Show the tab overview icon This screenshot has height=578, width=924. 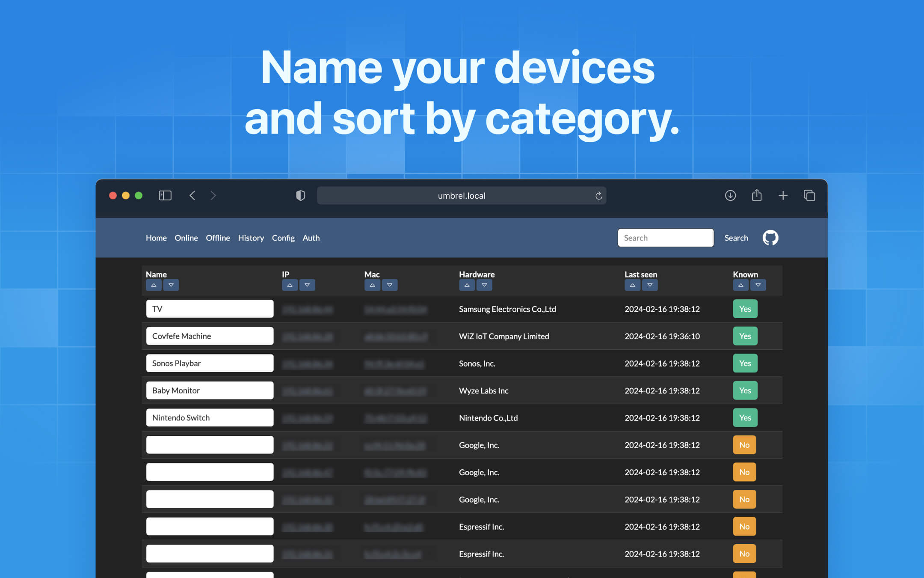[x=810, y=195]
